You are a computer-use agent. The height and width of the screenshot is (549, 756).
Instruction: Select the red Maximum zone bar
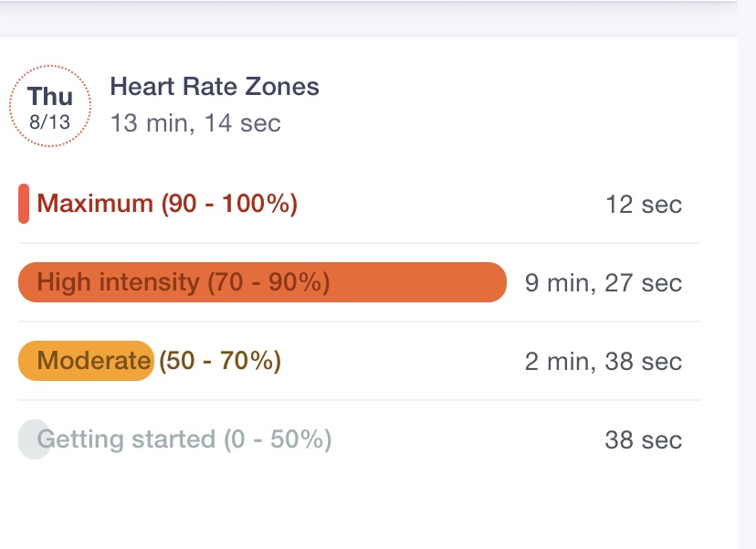pyautogui.click(x=24, y=204)
